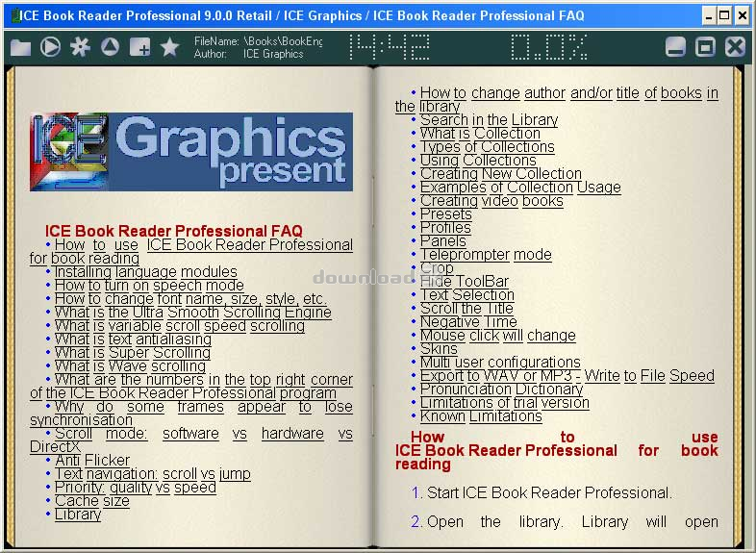Open settings with the gear-star icon
The width and height of the screenshot is (756, 553).
(81, 47)
